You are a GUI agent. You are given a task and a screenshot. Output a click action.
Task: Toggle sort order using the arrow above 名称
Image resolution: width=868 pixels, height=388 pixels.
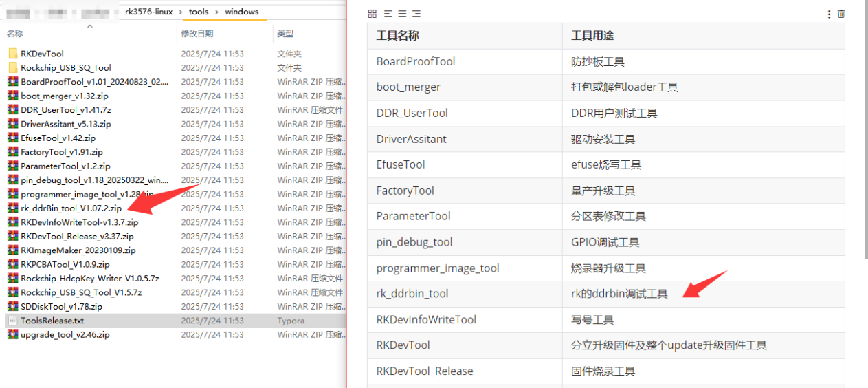(x=89, y=27)
